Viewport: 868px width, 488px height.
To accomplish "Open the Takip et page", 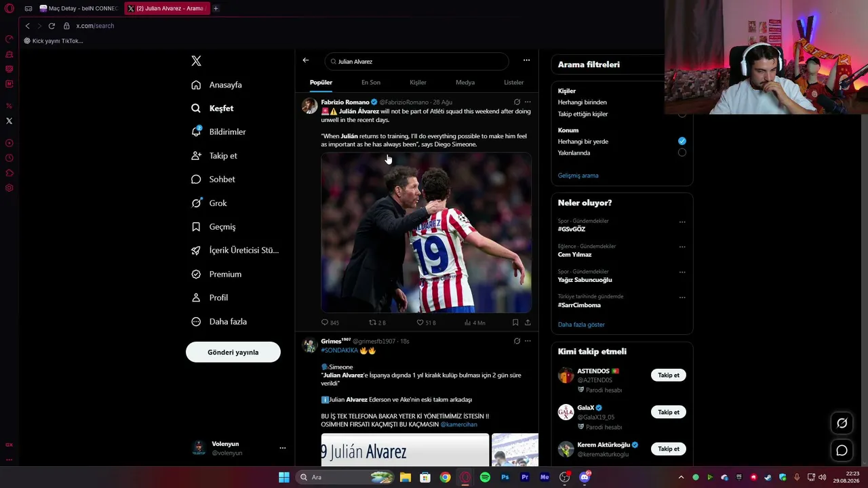I will click(214, 156).
